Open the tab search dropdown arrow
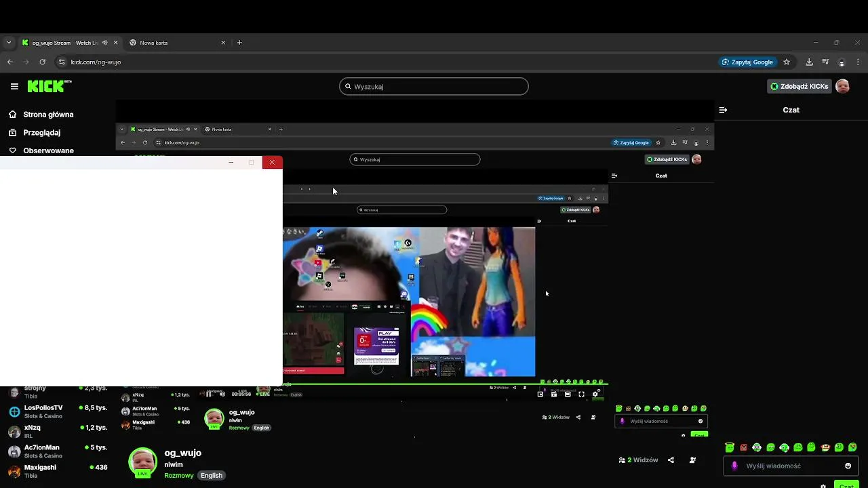Image resolution: width=868 pixels, height=488 pixels. (x=8, y=43)
